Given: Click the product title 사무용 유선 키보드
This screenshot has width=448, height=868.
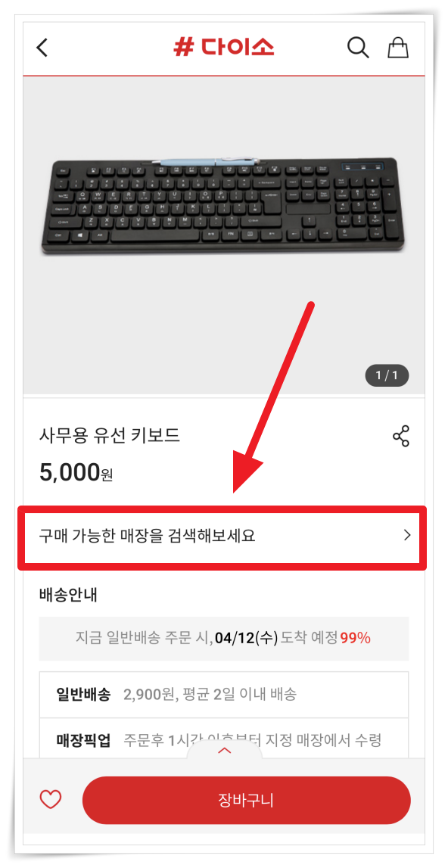Looking at the screenshot, I should click(110, 436).
